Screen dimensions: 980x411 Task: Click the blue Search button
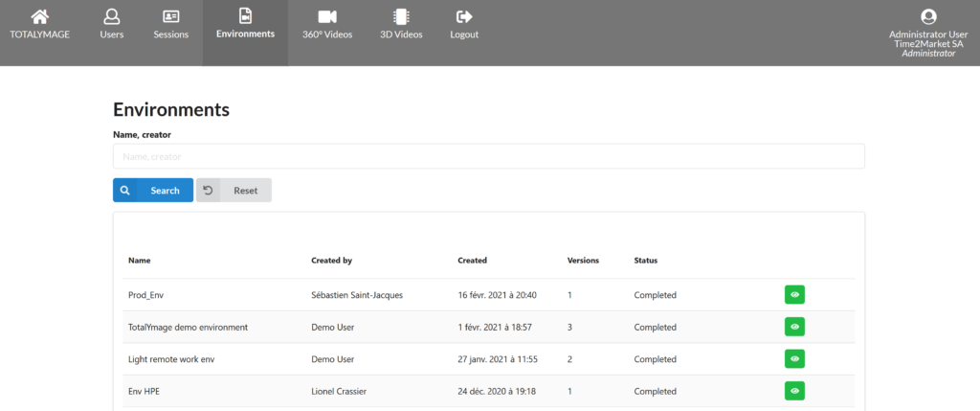pos(153,191)
